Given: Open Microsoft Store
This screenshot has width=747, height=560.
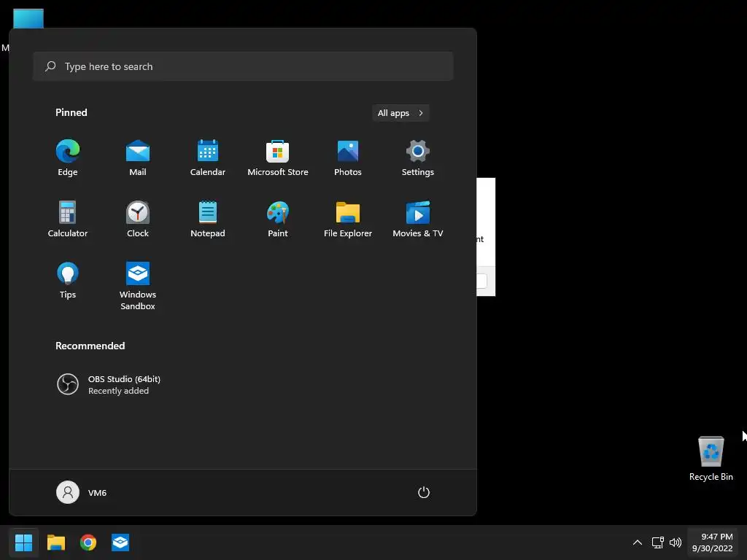Looking at the screenshot, I should 278,158.
